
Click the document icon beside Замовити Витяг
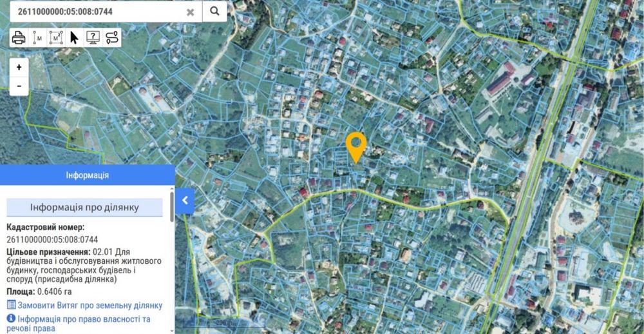(12, 305)
